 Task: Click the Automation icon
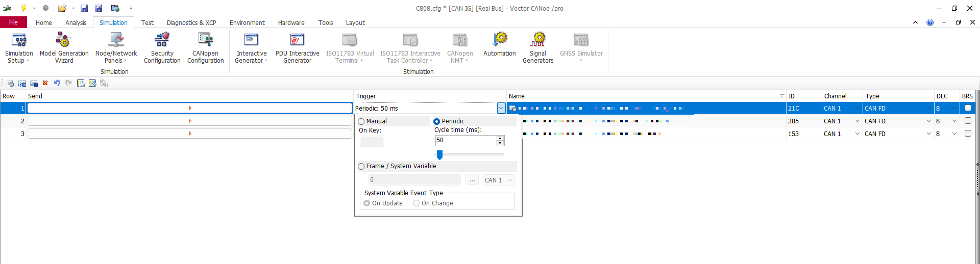[x=499, y=41]
